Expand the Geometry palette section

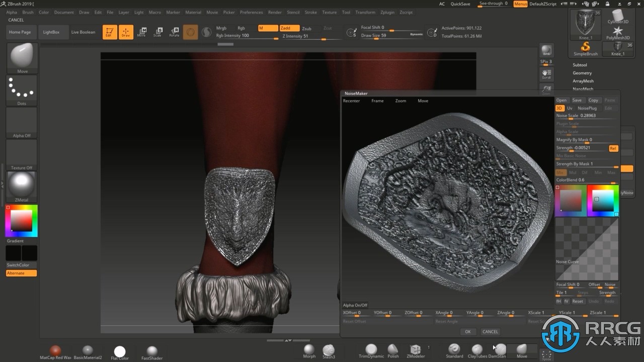pyautogui.click(x=582, y=73)
